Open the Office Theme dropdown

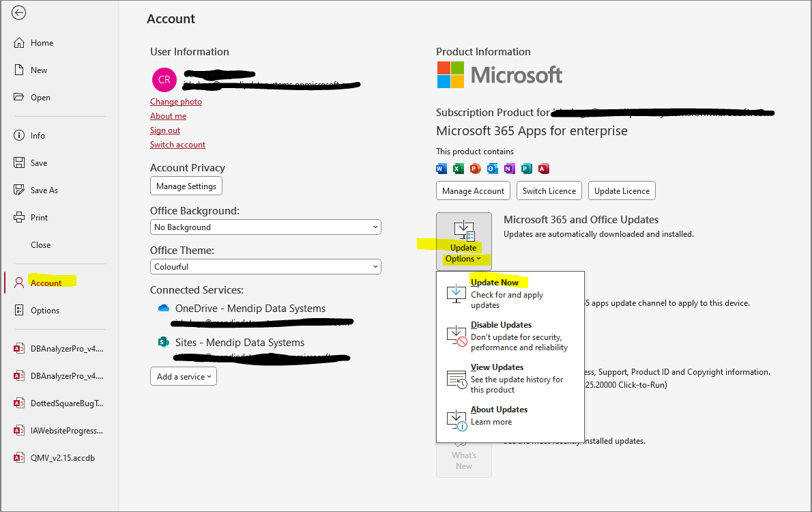[265, 266]
